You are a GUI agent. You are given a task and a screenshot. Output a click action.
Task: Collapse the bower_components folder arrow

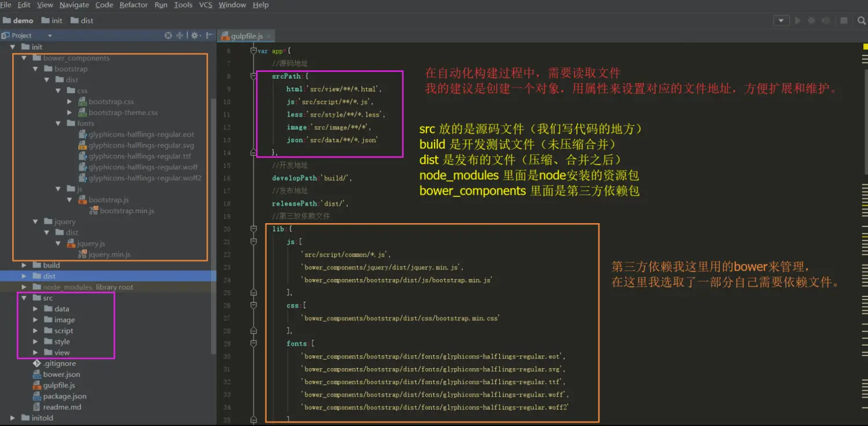coord(24,58)
